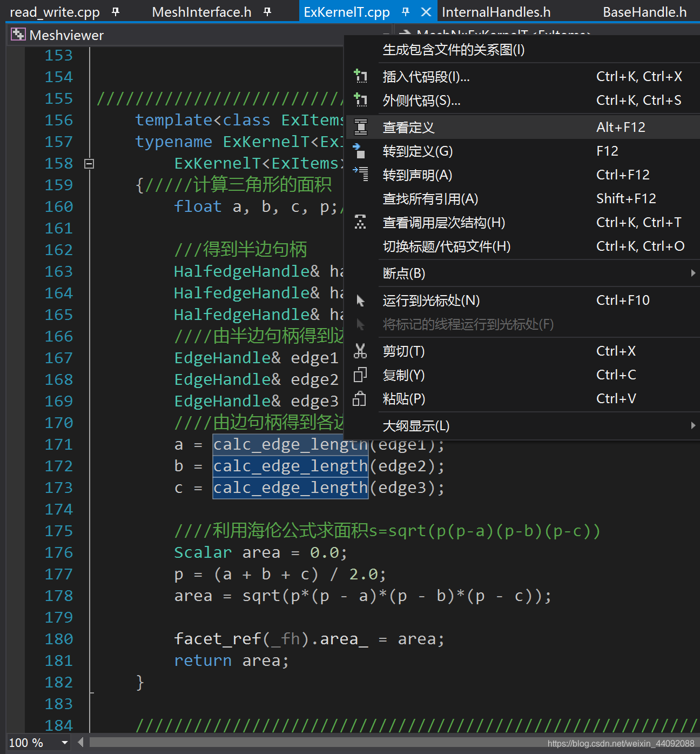The height and width of the screenshot is (754, 700).
Task: Click the Paste clipboard icon
Action: point(360,398)
